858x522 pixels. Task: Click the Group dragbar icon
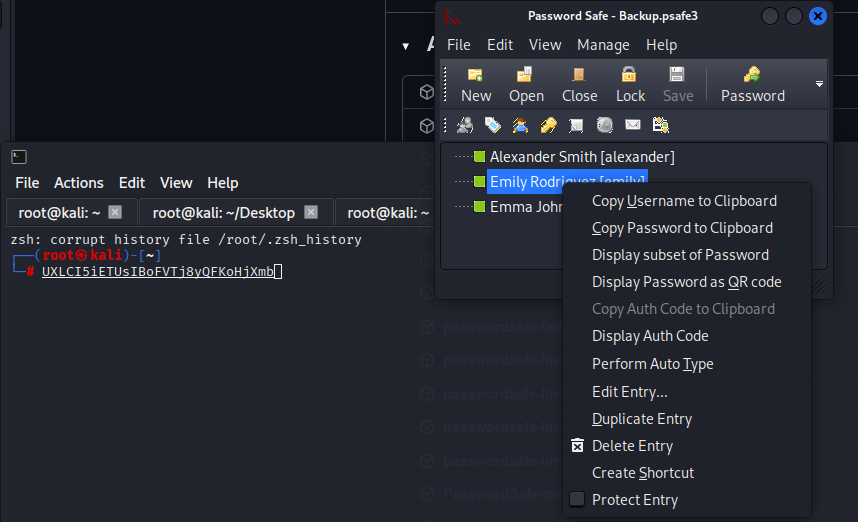coord(465,125)
